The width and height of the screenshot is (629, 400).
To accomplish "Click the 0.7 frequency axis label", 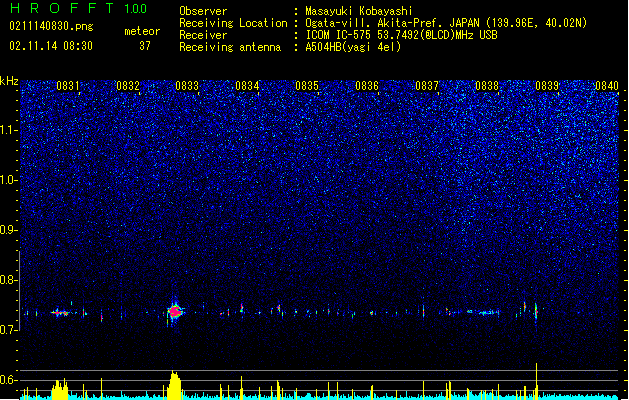I will (x=9, y=330).
